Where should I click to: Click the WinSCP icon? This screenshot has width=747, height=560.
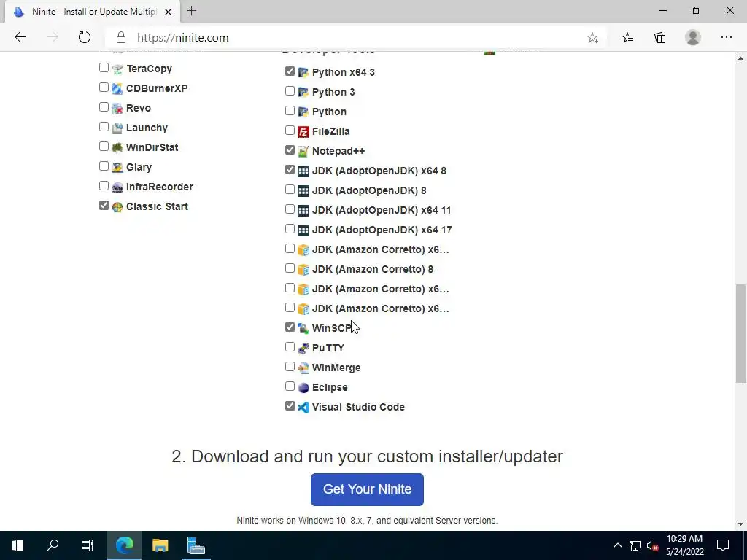[x=303, y=329]
